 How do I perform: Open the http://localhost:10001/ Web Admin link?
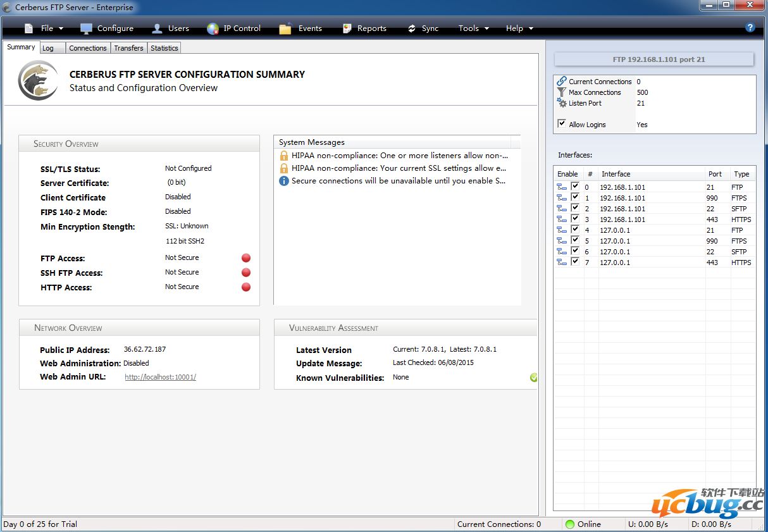click(x=160, y=377)
